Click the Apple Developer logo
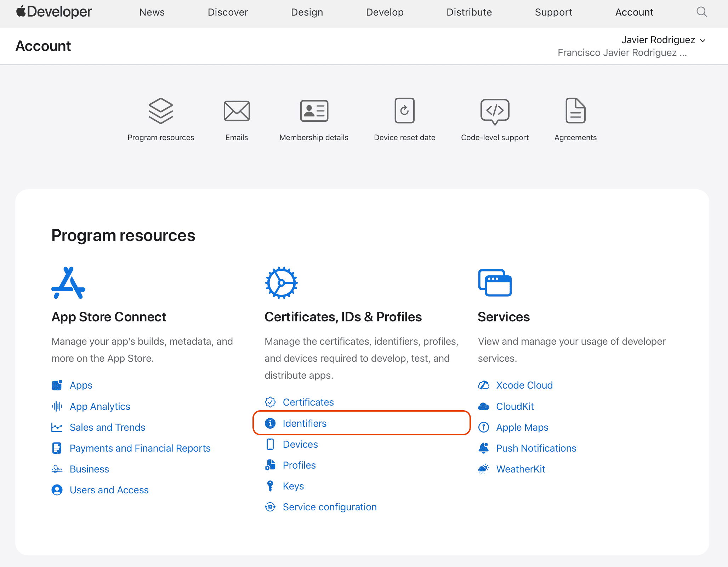728x567 pixels. click(x=54, y=12)
